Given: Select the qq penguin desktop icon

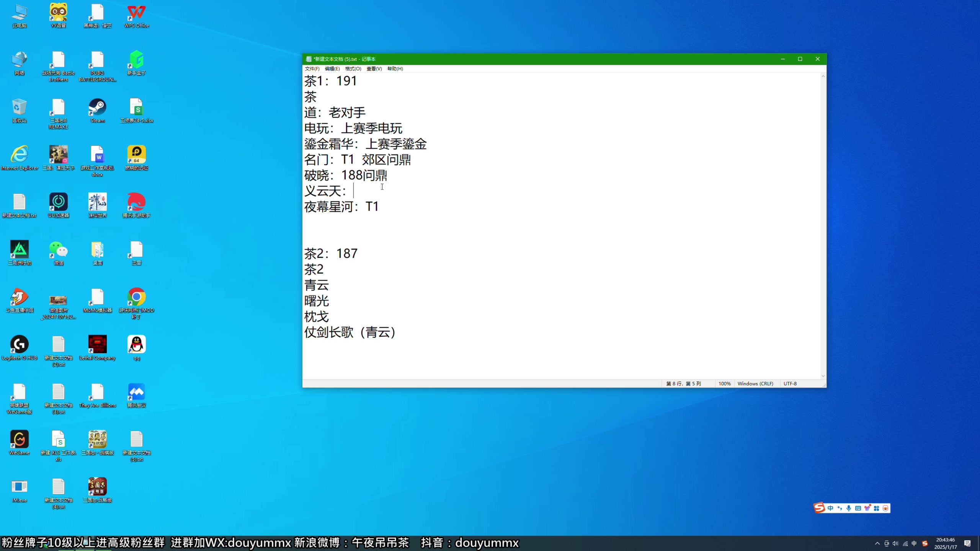Looking at the screenshot, I should click(x=137, y=348).
